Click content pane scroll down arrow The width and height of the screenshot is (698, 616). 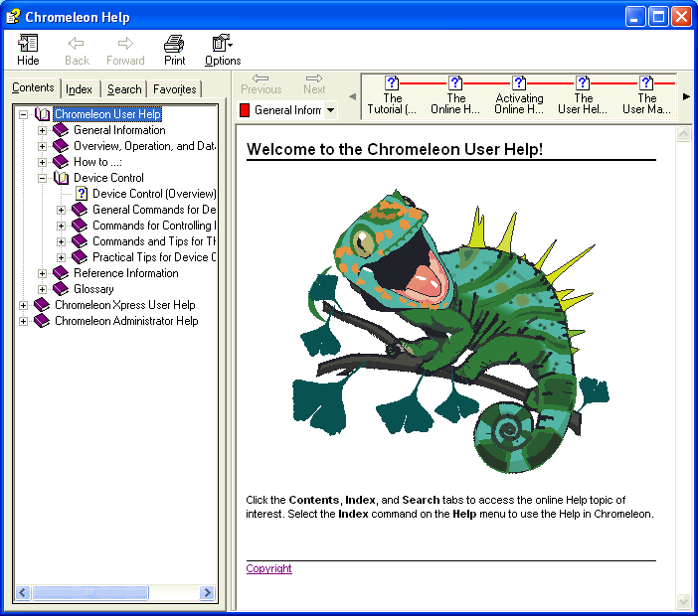683,601
